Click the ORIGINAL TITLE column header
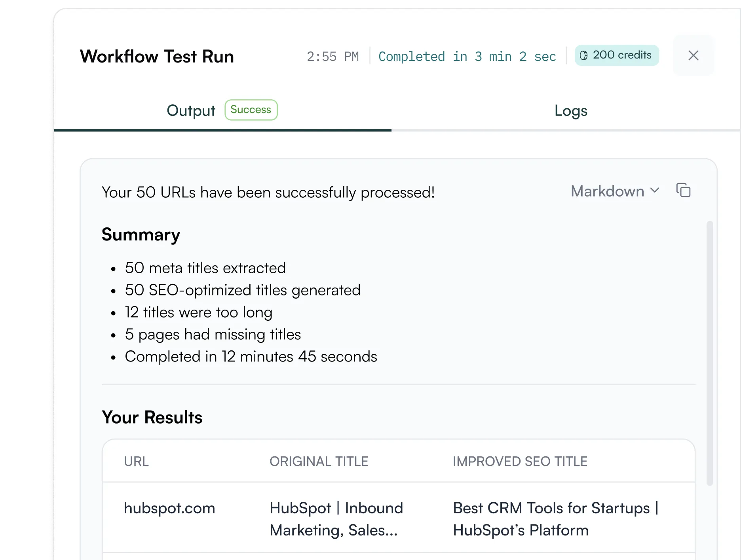741x560 pixels. pos(319,461)
